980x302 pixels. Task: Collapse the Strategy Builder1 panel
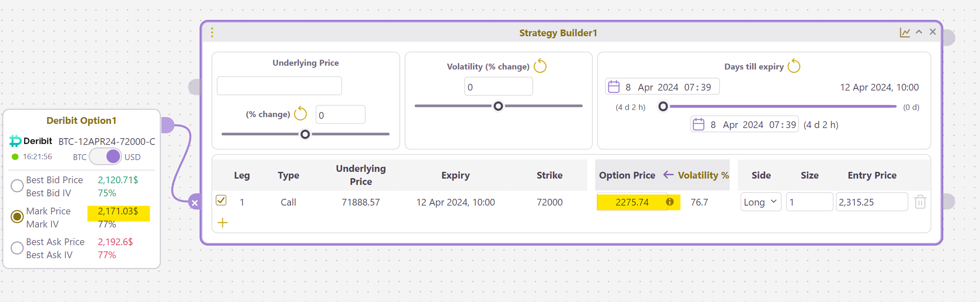919,32
